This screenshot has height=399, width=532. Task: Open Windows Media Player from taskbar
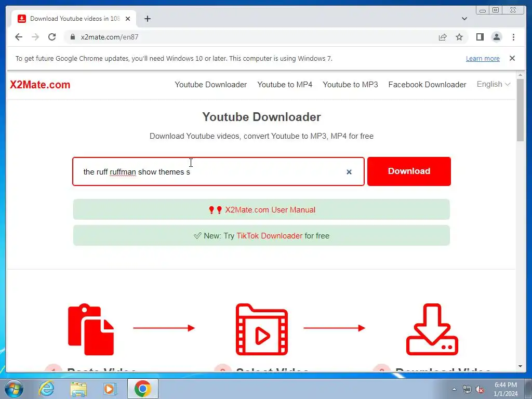click(110, 389)
